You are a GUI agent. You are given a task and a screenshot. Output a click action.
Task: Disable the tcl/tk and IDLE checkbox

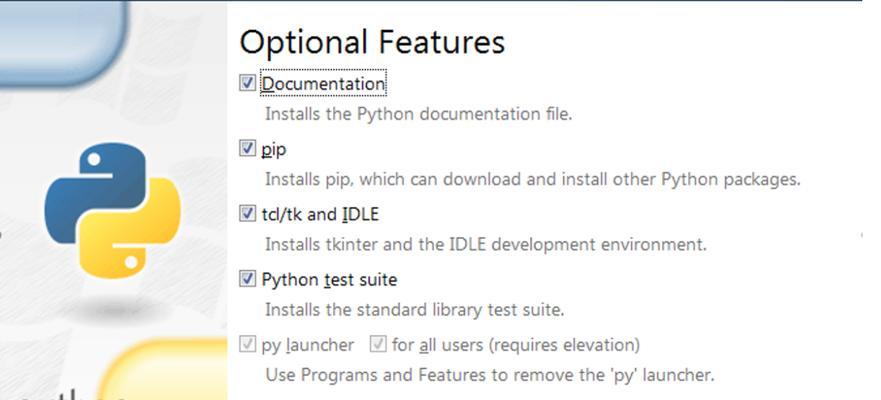[247, 213]
